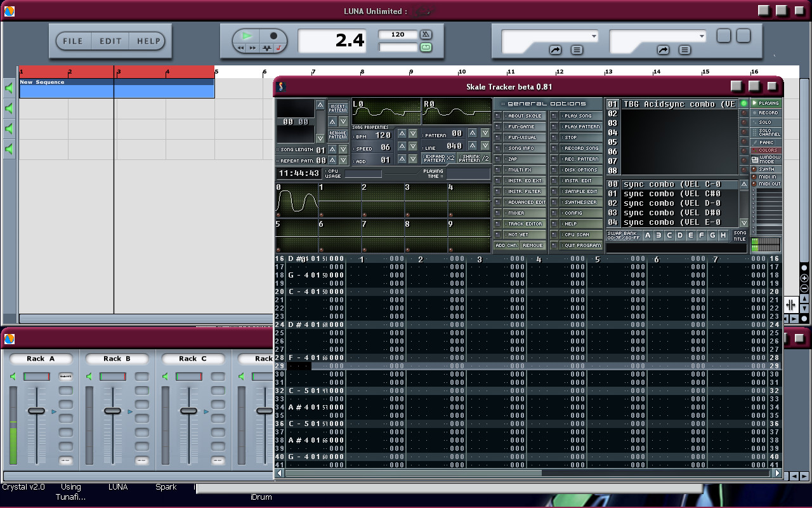Click the Rack A volume fader handle
This screenshot has width=812, height=508.
point(36,411)
